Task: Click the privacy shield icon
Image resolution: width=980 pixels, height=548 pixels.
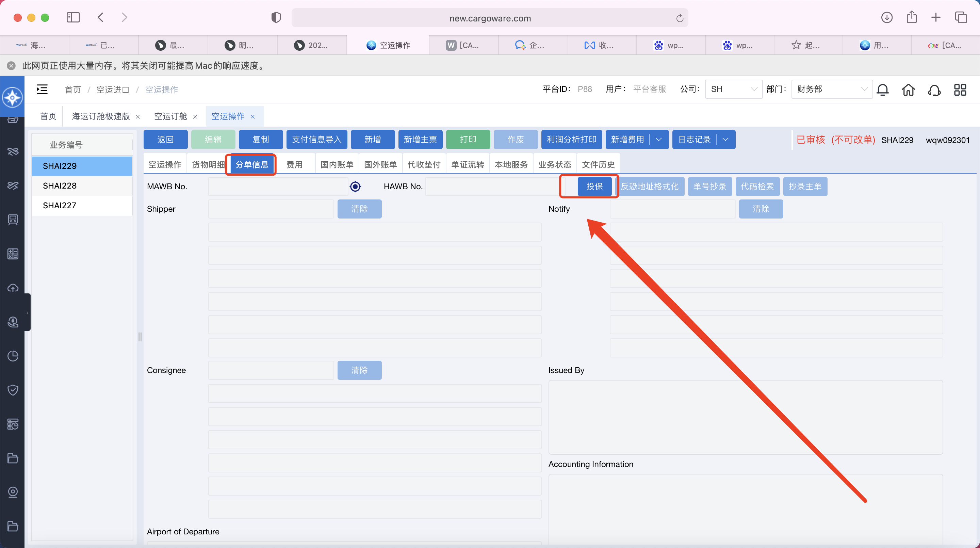Action: [x=276, y=17]
